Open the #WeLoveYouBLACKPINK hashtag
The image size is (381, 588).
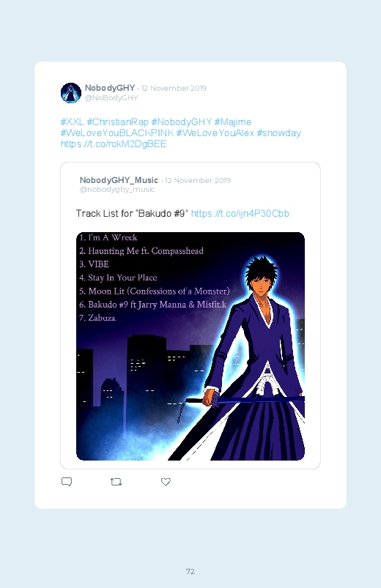[117, 133]
